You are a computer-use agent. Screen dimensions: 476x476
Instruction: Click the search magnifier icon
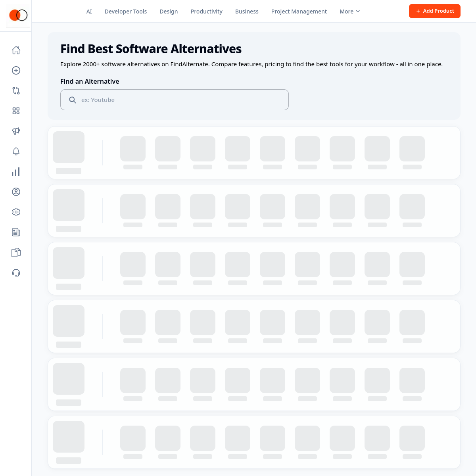pos(73,100)
